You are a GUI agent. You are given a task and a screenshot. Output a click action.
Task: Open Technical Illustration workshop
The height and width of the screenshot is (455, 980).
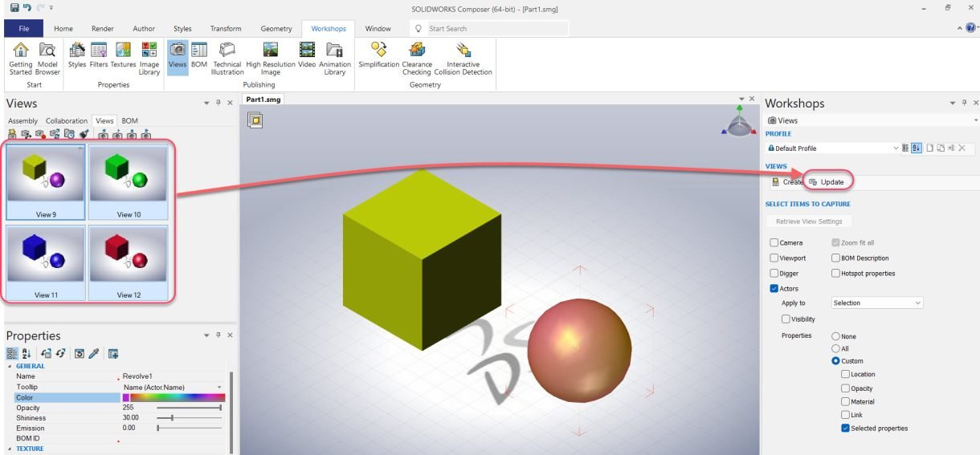227,59
